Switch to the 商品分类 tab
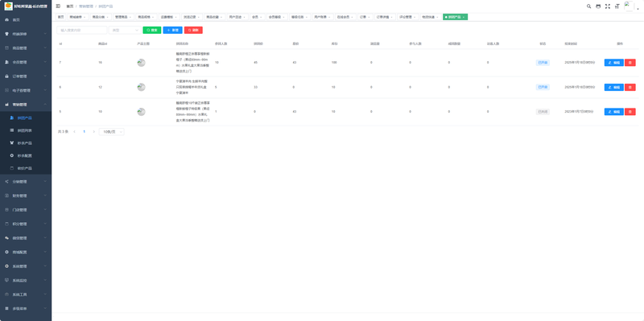Viewport: 644px width, 321px height. [x=101, y=17]
